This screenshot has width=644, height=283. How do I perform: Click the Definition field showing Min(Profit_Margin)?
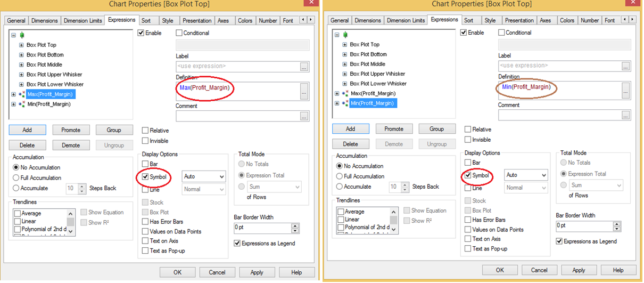[558, 91]
